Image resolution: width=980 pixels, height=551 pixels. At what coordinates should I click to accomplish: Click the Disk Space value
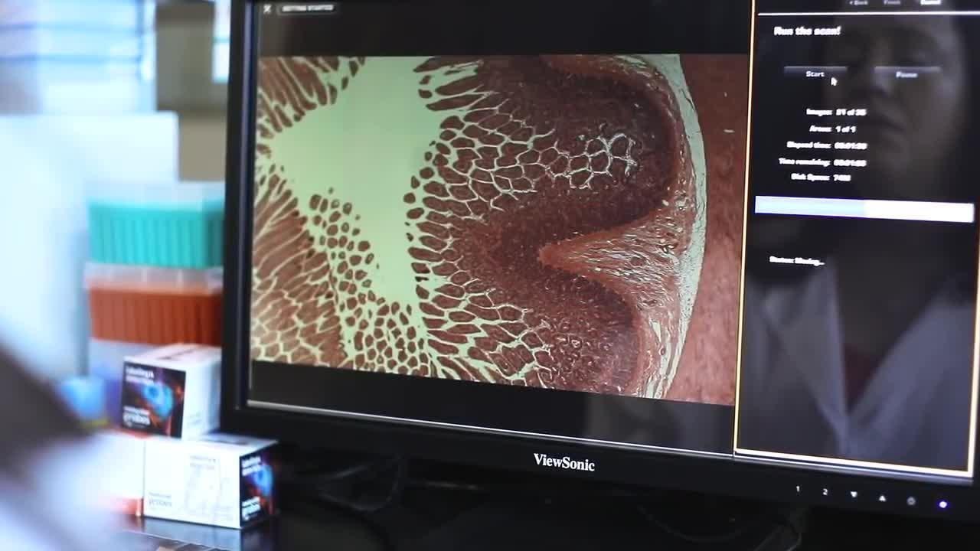842,178
